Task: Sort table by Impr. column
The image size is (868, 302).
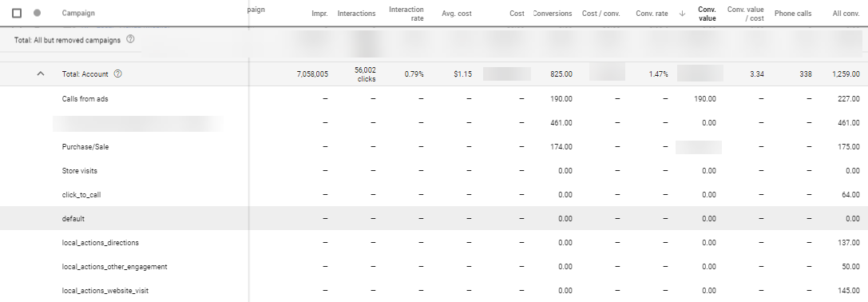Action: pyautogui.click(x=319, y=14)
